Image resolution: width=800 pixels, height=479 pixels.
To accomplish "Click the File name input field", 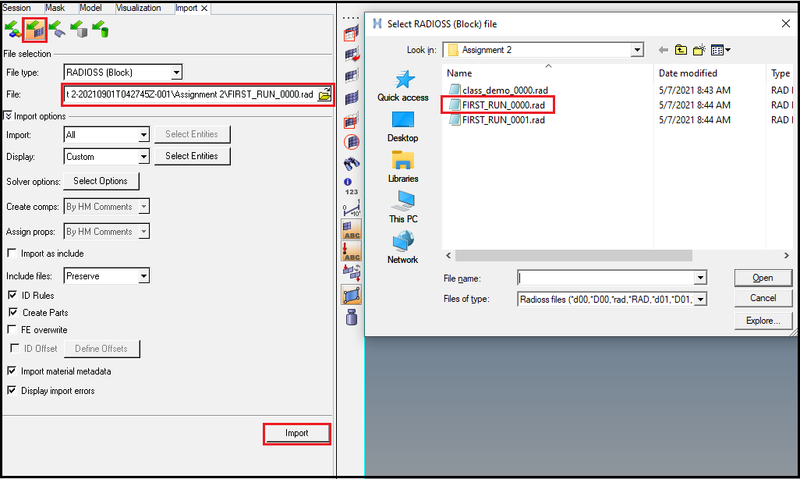I will 606,278.
